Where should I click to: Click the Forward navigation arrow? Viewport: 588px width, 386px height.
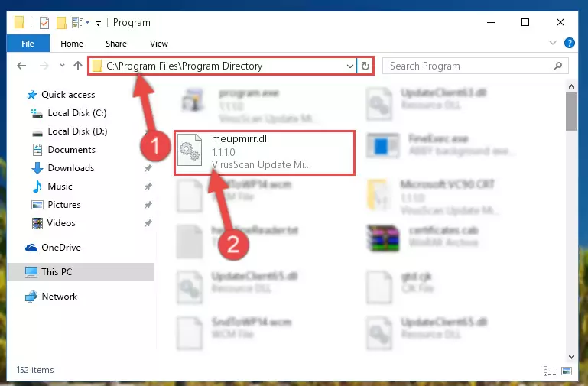44,66
